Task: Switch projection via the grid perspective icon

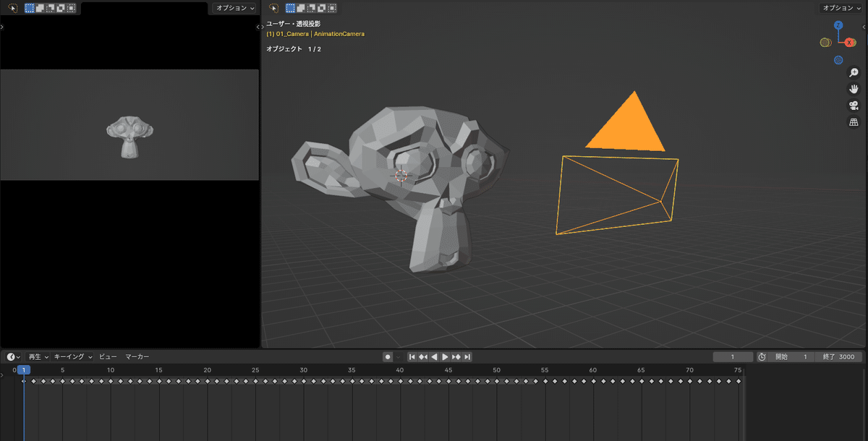Action: [x=854, y=121]
